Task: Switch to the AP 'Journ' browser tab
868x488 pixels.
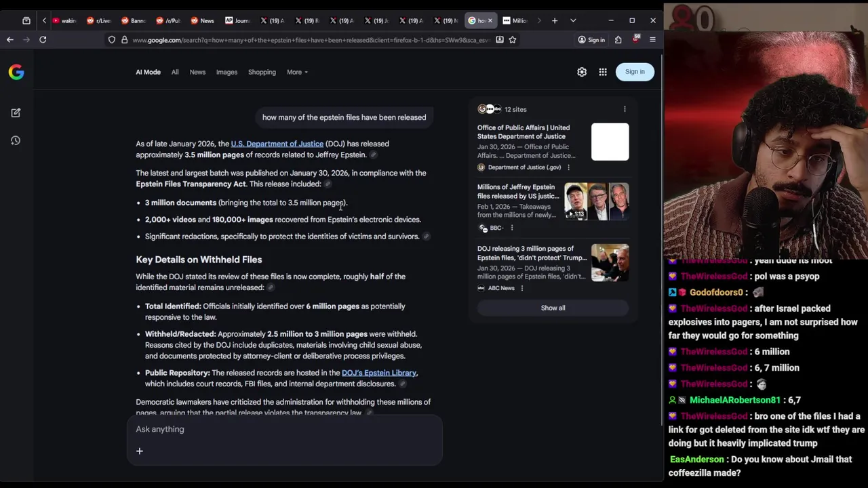Action: point(237,21)
